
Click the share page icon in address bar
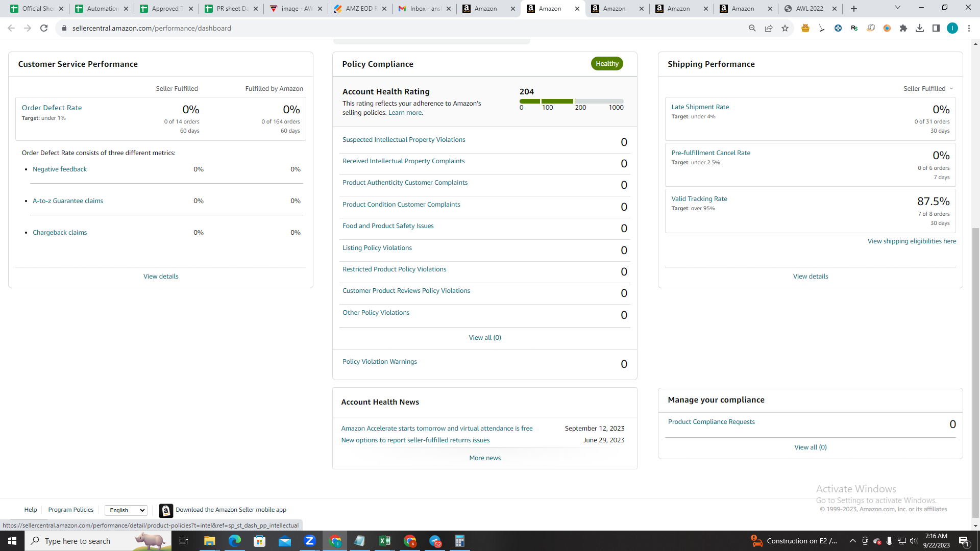tap(769, 28)
